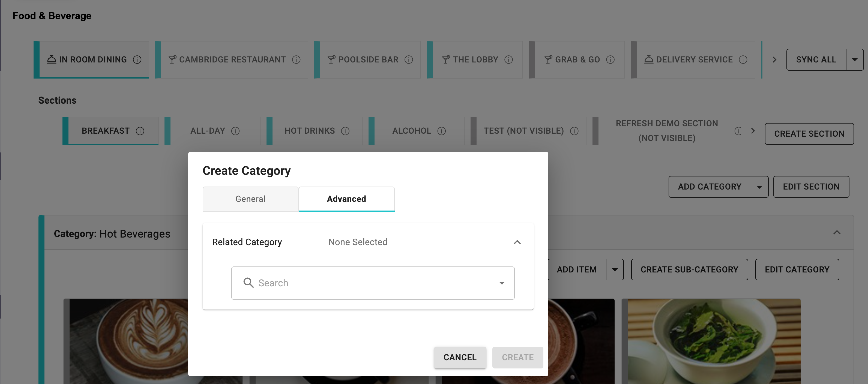Click info icon next to In Room Dining
The image size is (868, 384).
(x=137, y=60)
